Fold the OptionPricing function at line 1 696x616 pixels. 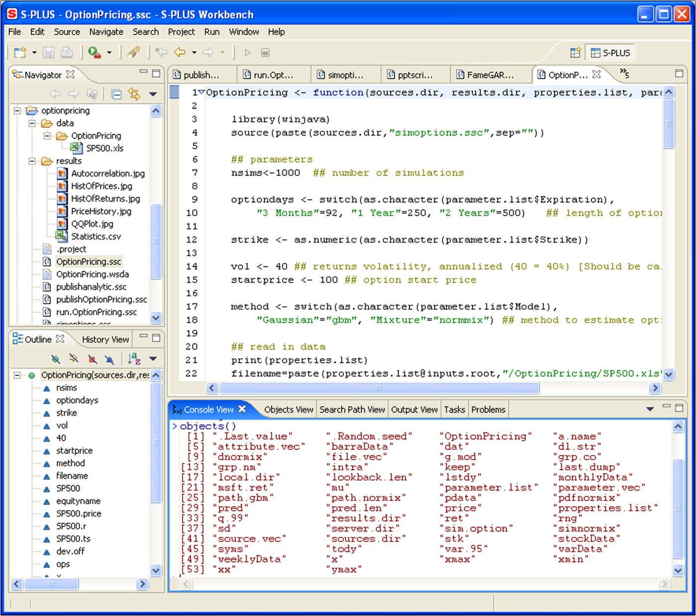point(202,92)
